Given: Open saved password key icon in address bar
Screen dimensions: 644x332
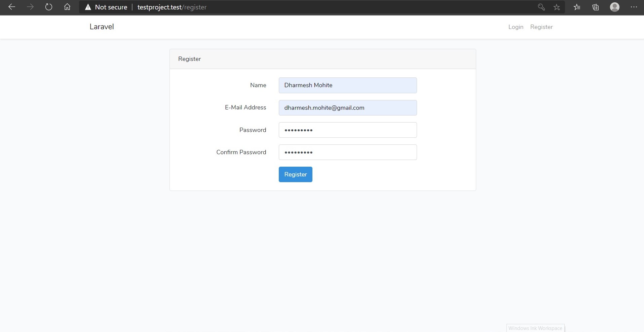Looking at the screenshot, I should (541, 7).
